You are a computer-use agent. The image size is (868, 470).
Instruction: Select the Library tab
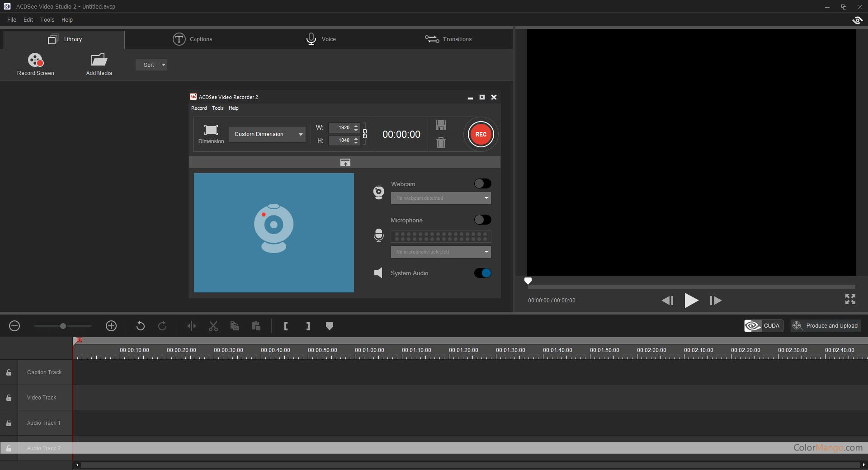pos(64,39)
